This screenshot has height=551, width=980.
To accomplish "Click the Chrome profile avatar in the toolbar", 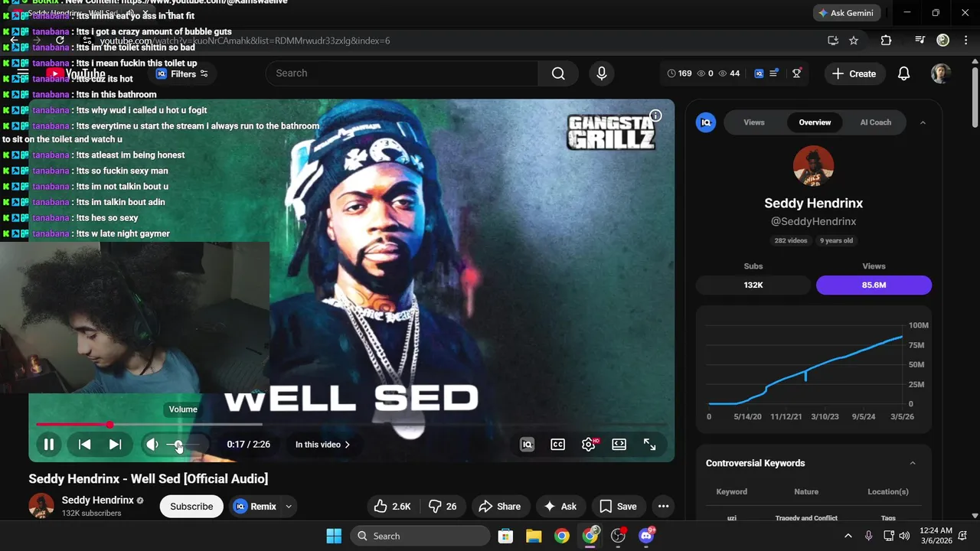I will pyautogui.click(x=943, y=41).
